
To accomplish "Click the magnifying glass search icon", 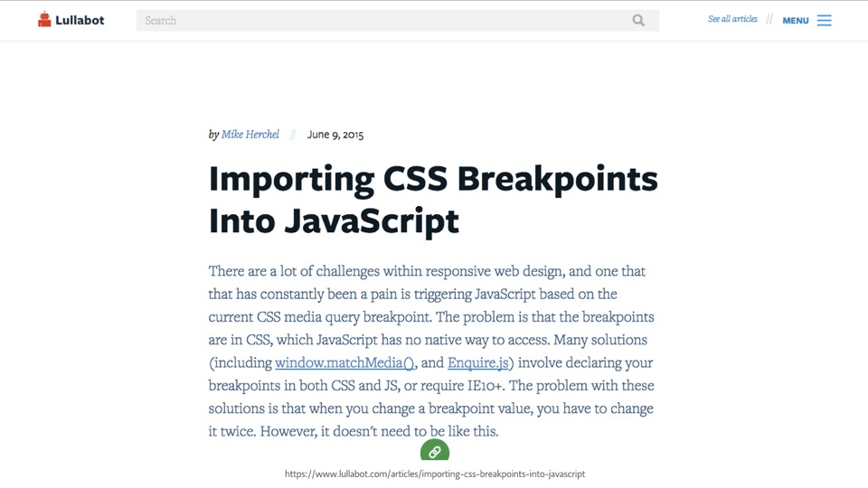I will click(638, 21).
